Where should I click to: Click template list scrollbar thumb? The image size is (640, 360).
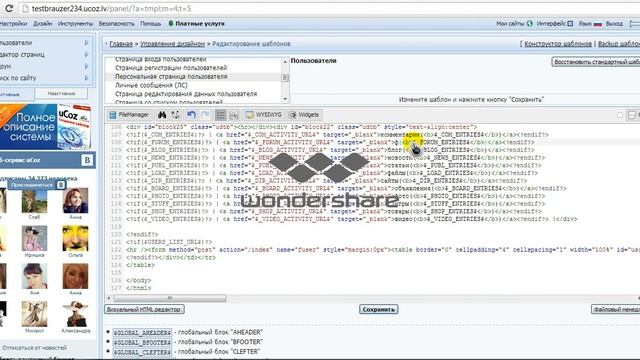pyautogui.click(x=285, y=77)
